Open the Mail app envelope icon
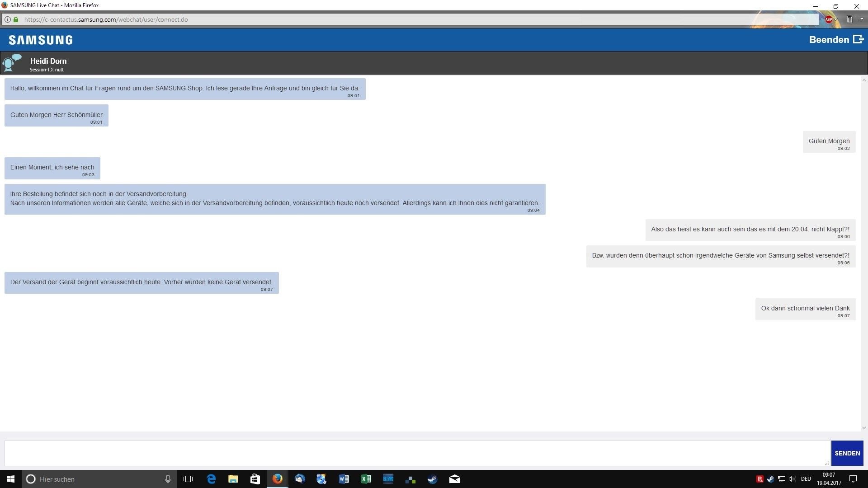Image resolution: width=868 pixels, height=488 pixels. coord(455,479)
